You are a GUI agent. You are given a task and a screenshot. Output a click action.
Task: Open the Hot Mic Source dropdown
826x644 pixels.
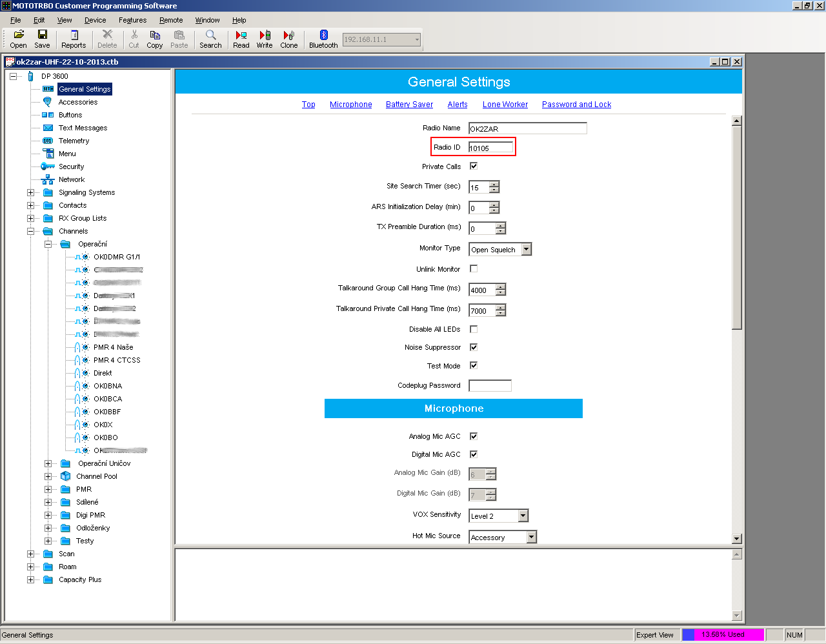[531, 537]
